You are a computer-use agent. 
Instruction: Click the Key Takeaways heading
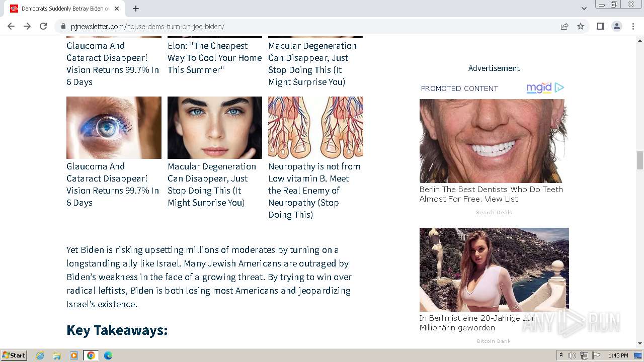coord(117,330)
